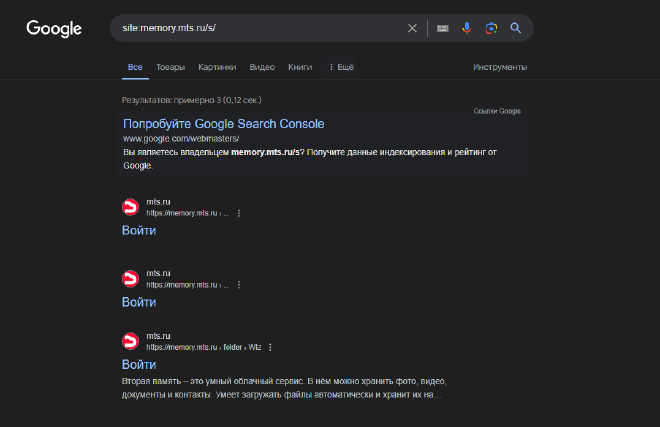The height and width of the screenshot is (427, 660).
Task: Open the second Войти result link
Action: (x=139, y=302)
